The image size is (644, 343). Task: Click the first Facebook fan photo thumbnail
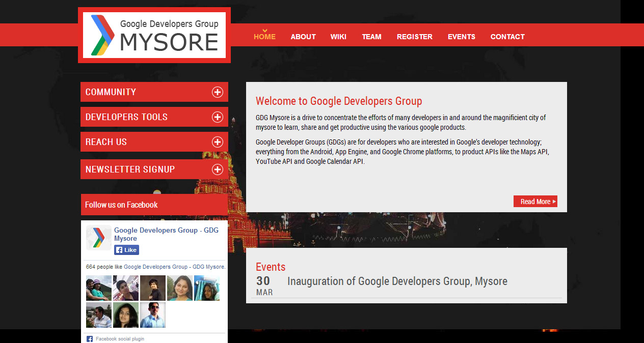coord(99,288)
